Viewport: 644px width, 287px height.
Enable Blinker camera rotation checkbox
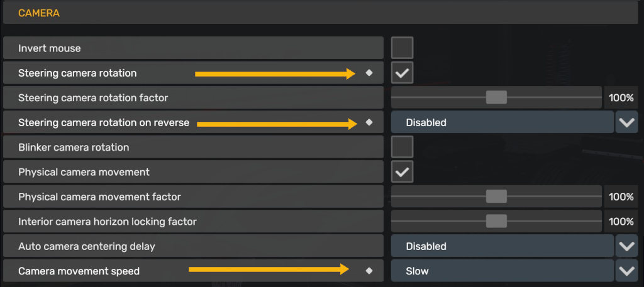(402, 147)
